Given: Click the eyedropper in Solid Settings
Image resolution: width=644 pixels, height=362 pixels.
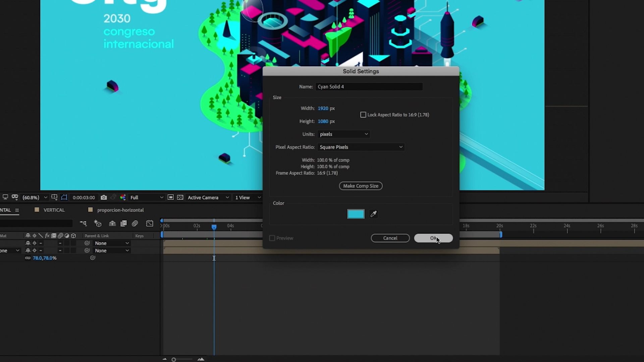Looking at the screenshot, I should pyautogui.click(x=373, y=214).
